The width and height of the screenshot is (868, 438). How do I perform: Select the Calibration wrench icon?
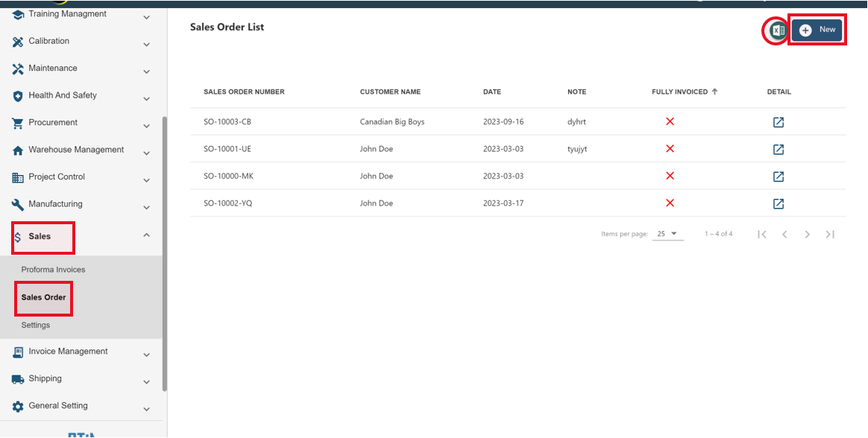[x=16, y=41]
